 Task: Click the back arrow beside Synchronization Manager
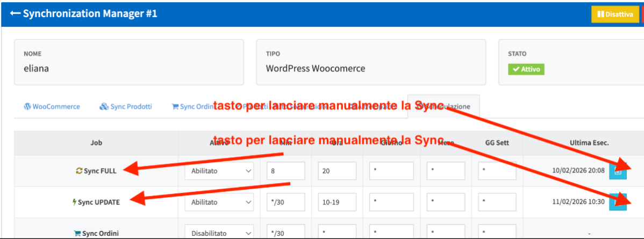coord(15,13)
